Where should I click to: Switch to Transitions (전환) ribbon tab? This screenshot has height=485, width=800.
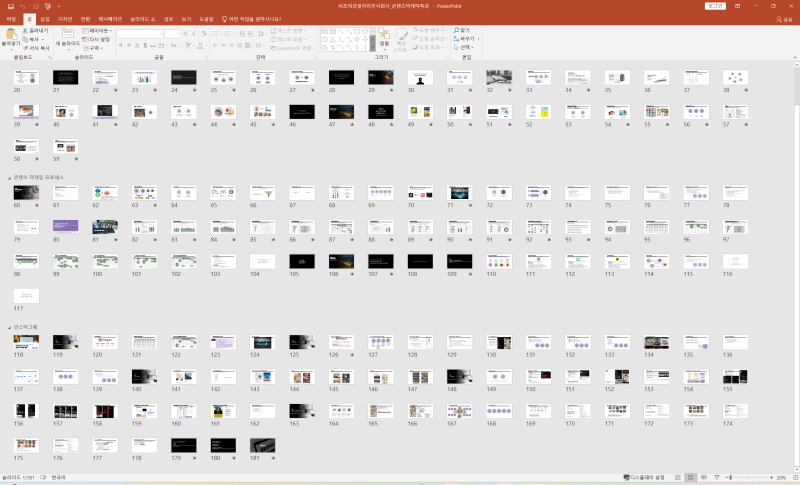click(86, 19)
